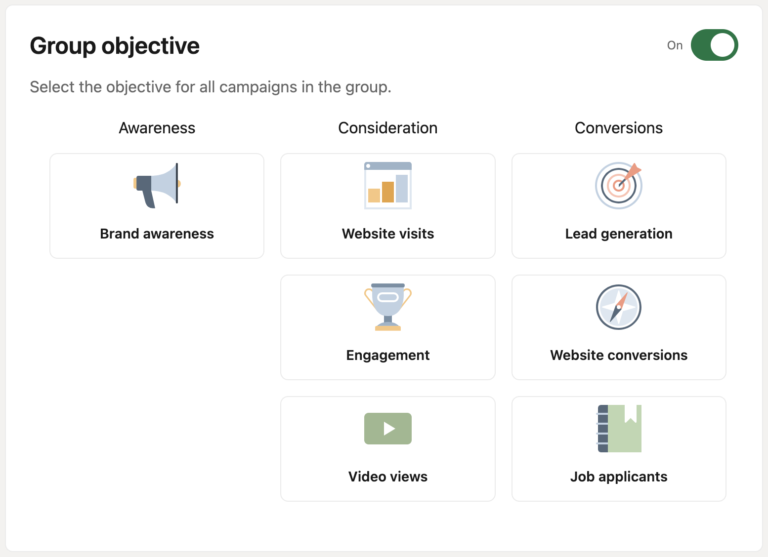Pick the Lead generation label text

(x=619, y=234)
